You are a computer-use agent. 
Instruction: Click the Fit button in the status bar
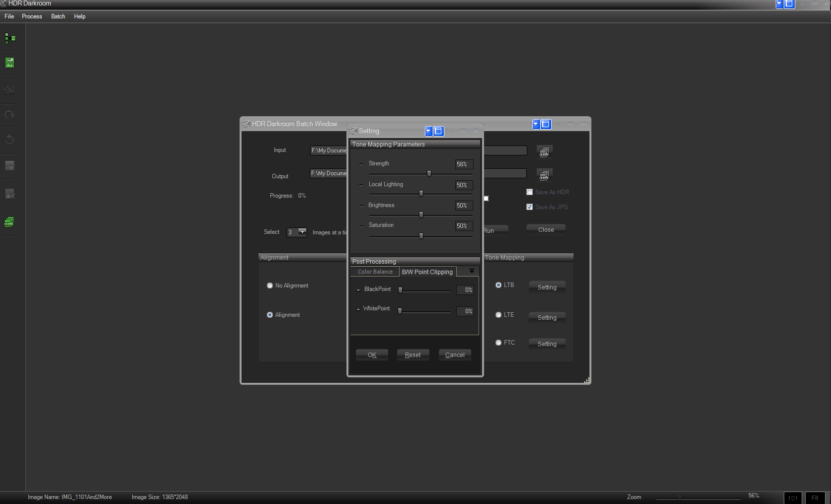tap(815, 498)
